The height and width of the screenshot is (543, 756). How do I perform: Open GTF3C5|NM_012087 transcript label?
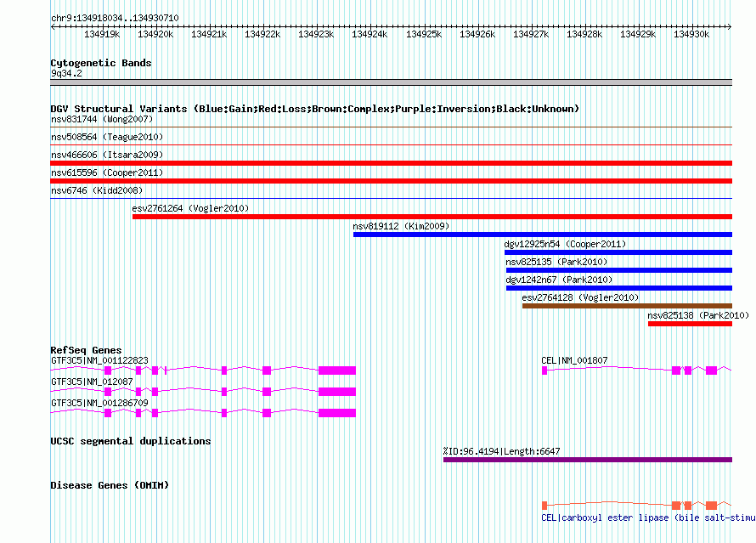(92, 382)
